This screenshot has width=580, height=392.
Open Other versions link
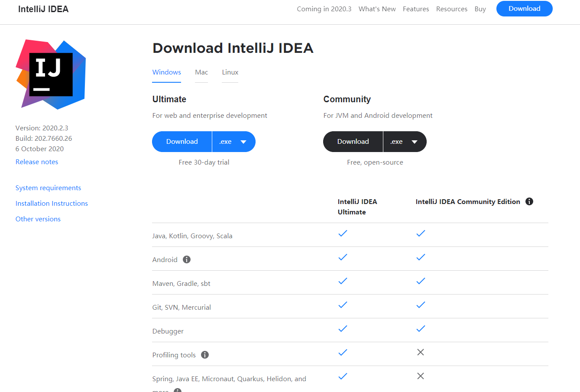pos(38,219)
